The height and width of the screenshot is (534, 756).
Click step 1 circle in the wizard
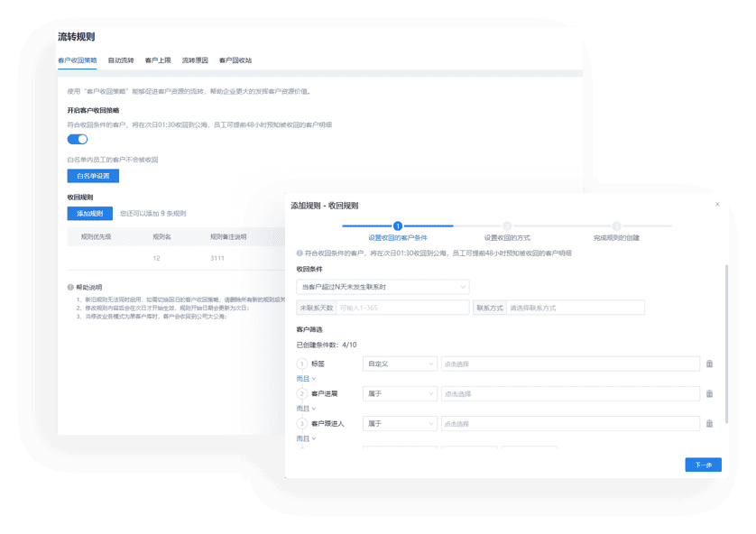point(398,226)
